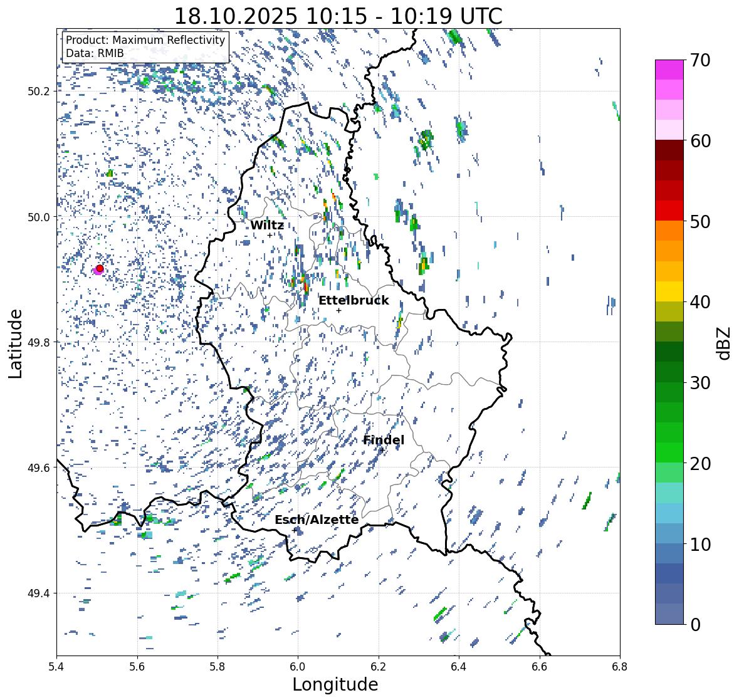Click the magenta top colorbar segment
The height and width of the screenshot is (700, 739).
click(669, 70)
